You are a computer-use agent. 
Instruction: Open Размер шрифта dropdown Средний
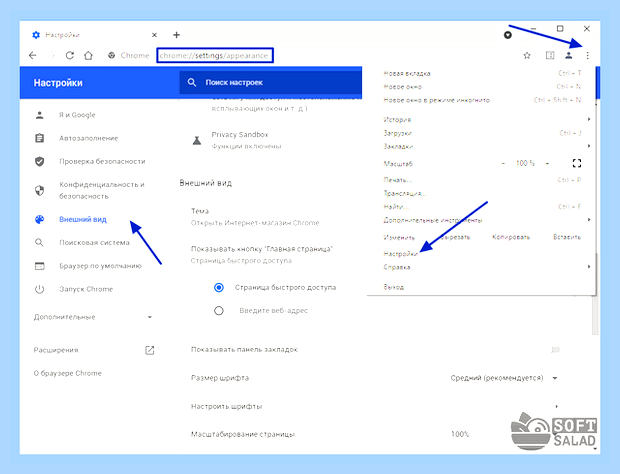coord(504,378)
